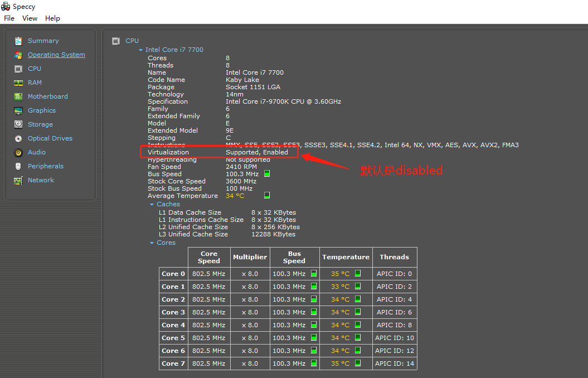
Task: Click the Storage hard-drive icon
Action: (18, 124)
